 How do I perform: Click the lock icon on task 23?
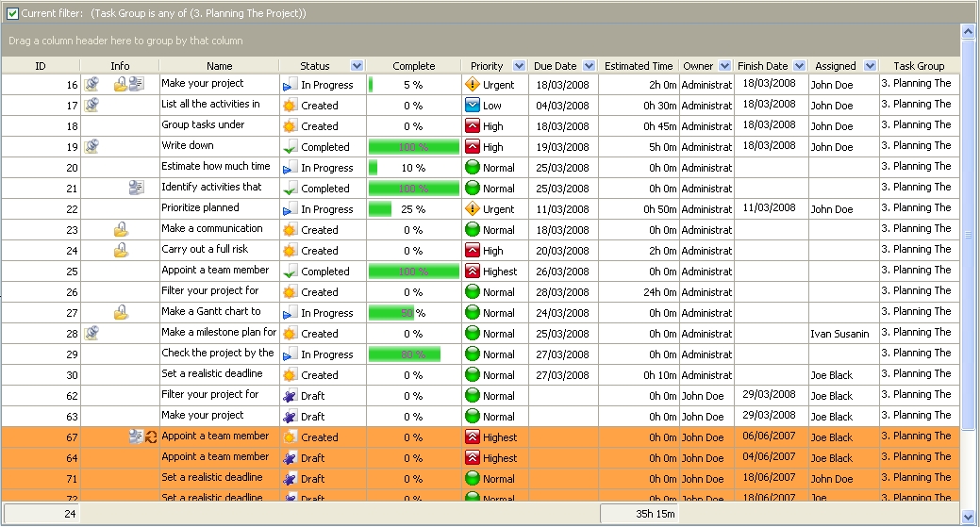[x=121, y=230]
